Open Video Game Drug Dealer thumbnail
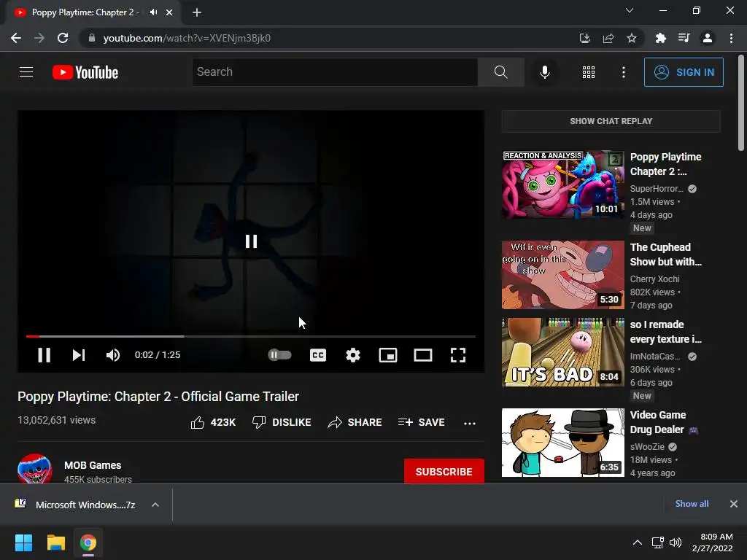 point(562,443)
